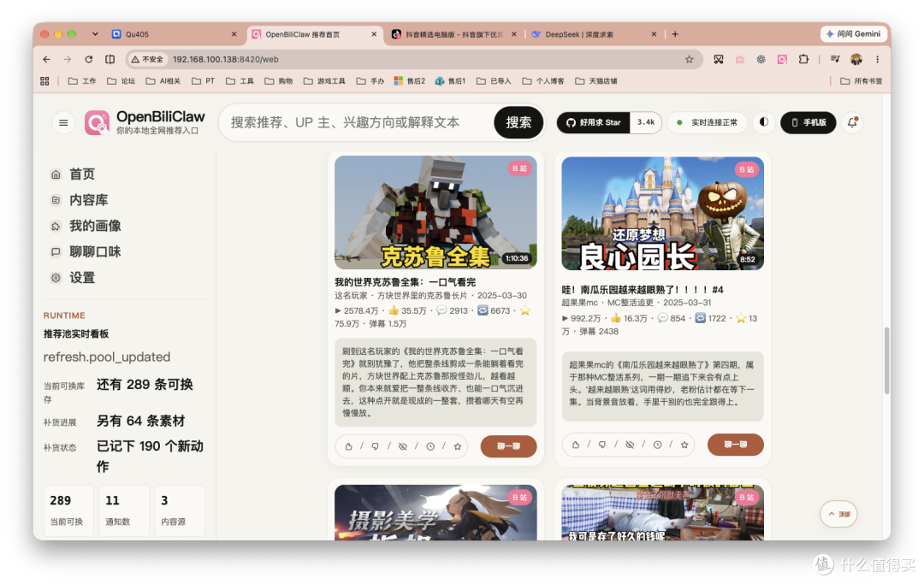Reload the page
Screen dimensions: 924x584
tap(88, 59)
